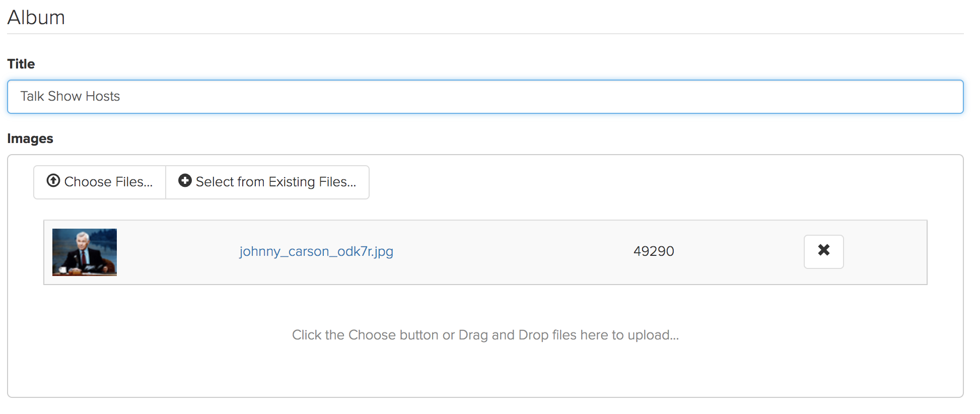Click the Images section label

[x=30, y=139]
